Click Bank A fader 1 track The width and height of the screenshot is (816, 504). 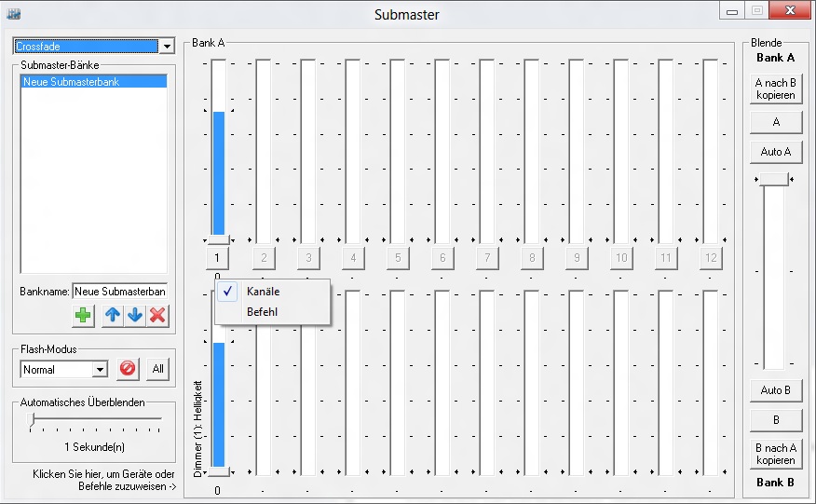tap(219, 151)
